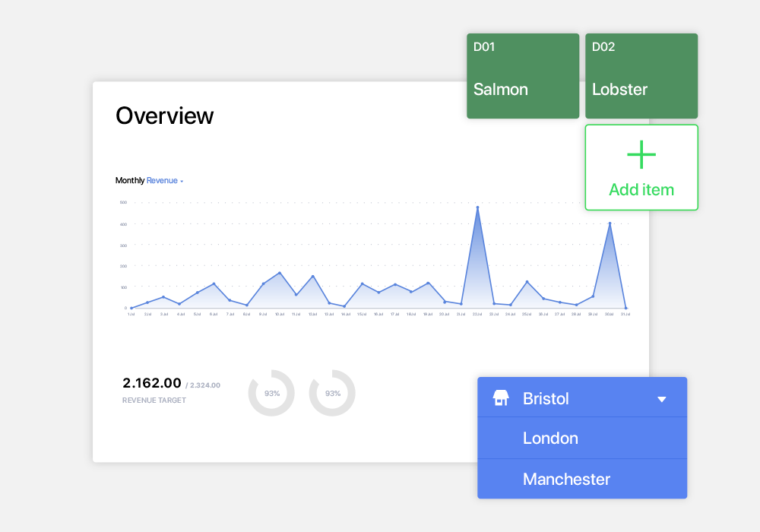Screen dimensions: 760x532
Task: Click the REVENUE TARGET label
Action: (x=154, y=401)
